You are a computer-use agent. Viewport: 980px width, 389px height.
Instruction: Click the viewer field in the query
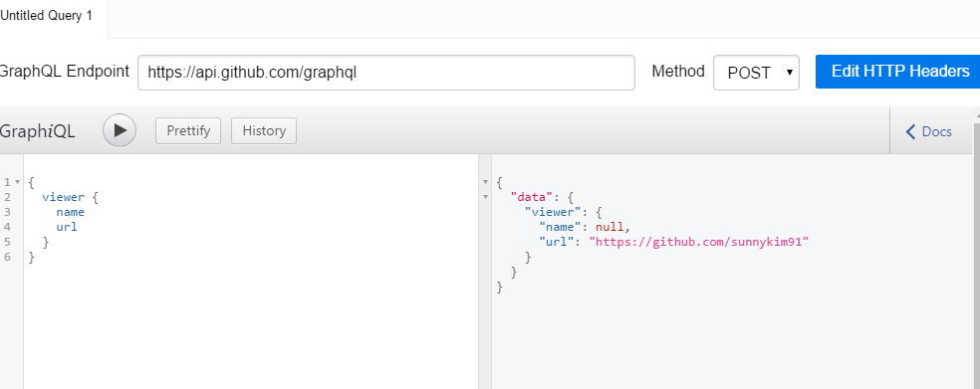tap(63, 197)
